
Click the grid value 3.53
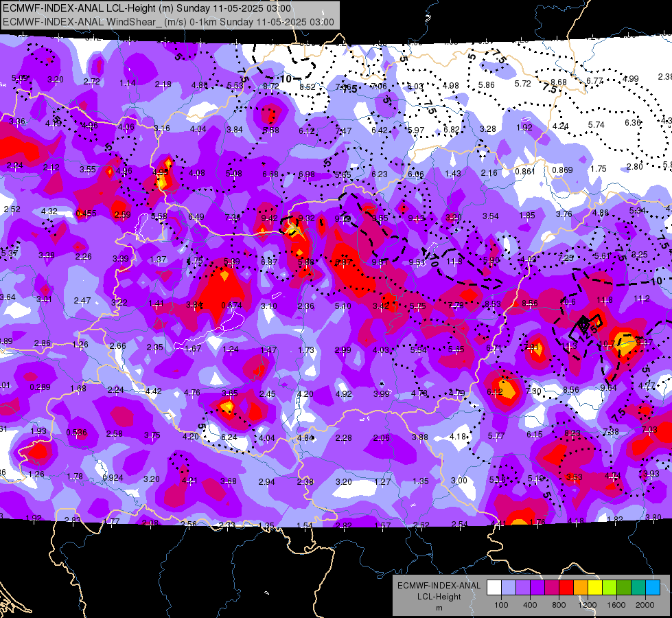[x=575, y=477]
